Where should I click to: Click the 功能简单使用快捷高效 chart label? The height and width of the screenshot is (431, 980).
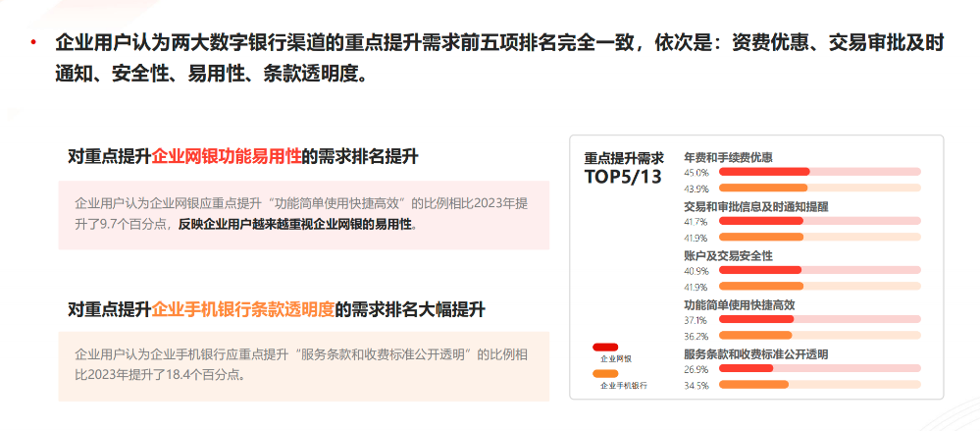739,304
